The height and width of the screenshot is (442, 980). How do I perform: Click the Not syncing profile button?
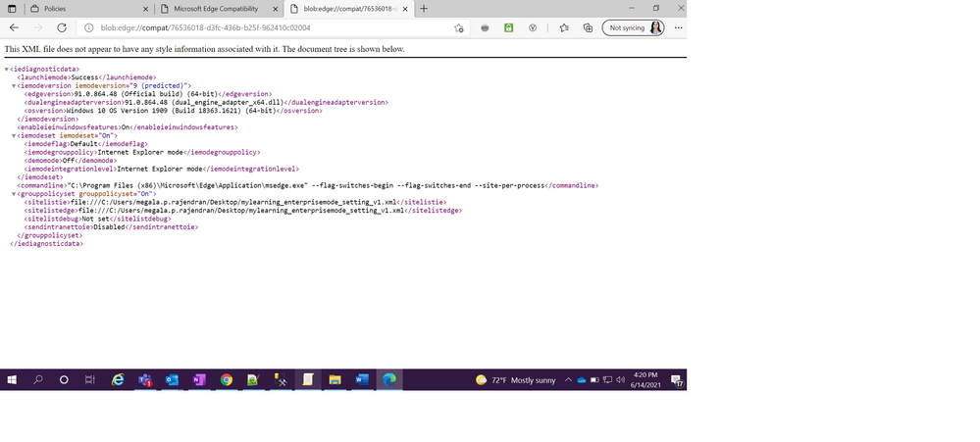coord(633,28)
